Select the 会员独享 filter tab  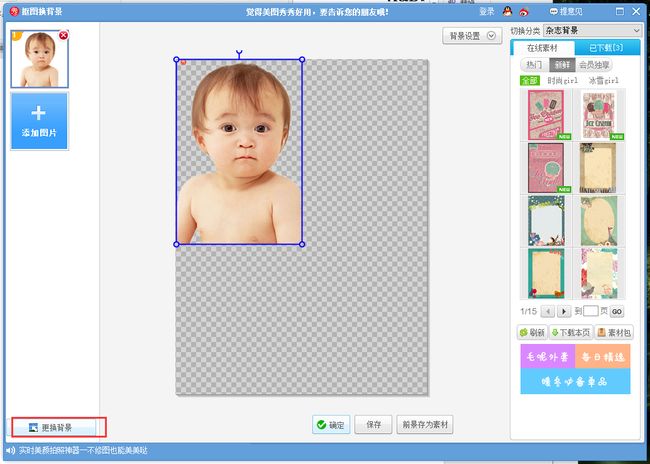click(594, 65)
